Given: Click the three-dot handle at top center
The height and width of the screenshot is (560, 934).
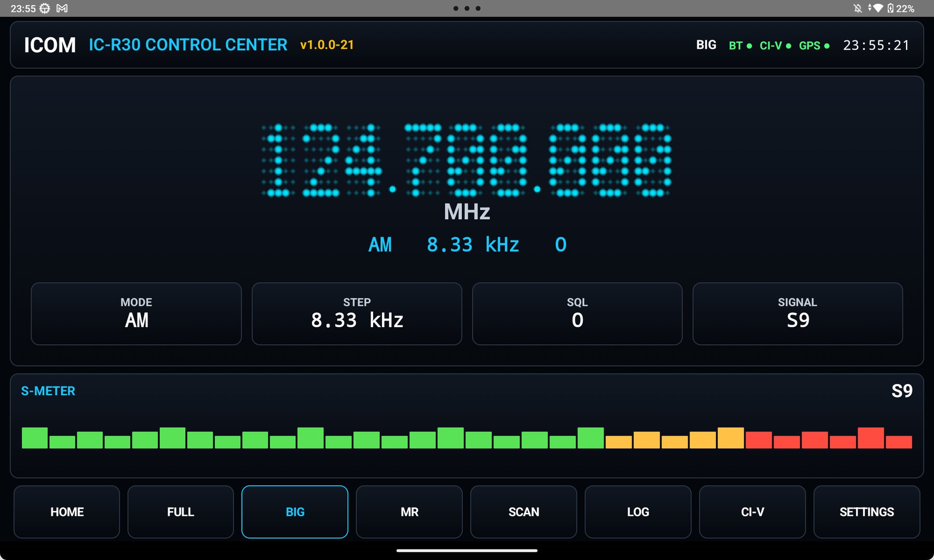Looking at the screenshot, I should [x=466, y=8].
